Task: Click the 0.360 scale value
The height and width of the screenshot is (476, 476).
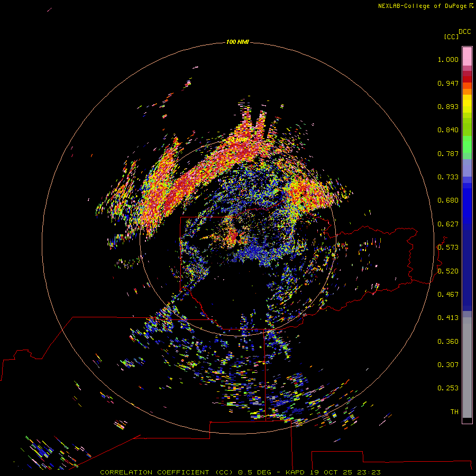Action: (448, 342)
